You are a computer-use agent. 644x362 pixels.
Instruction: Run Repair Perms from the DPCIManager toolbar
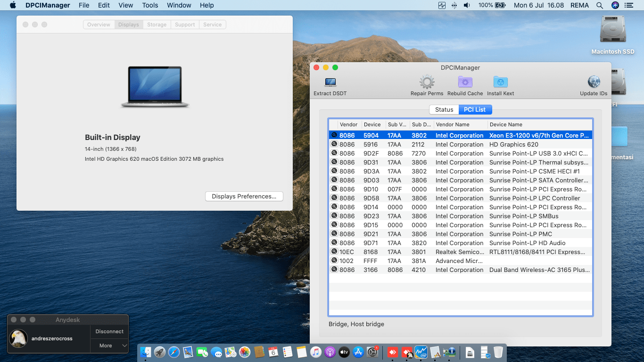coord(427,82)
